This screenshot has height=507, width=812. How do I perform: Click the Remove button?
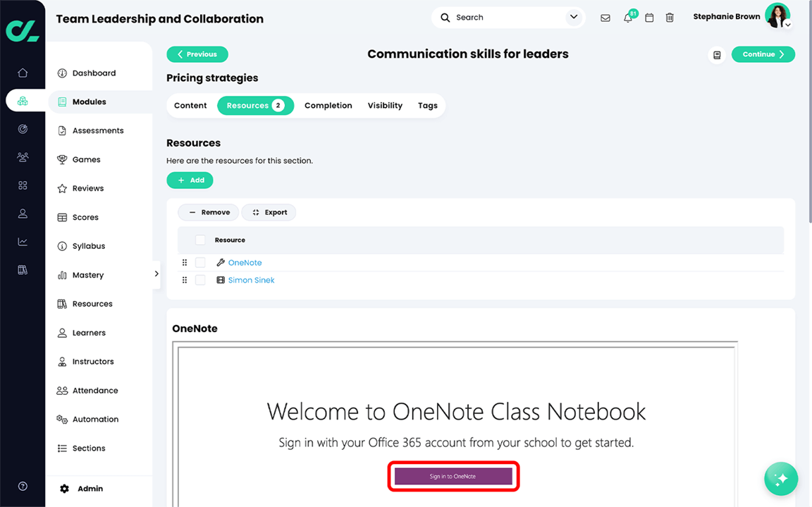click(x=208, y=212)
